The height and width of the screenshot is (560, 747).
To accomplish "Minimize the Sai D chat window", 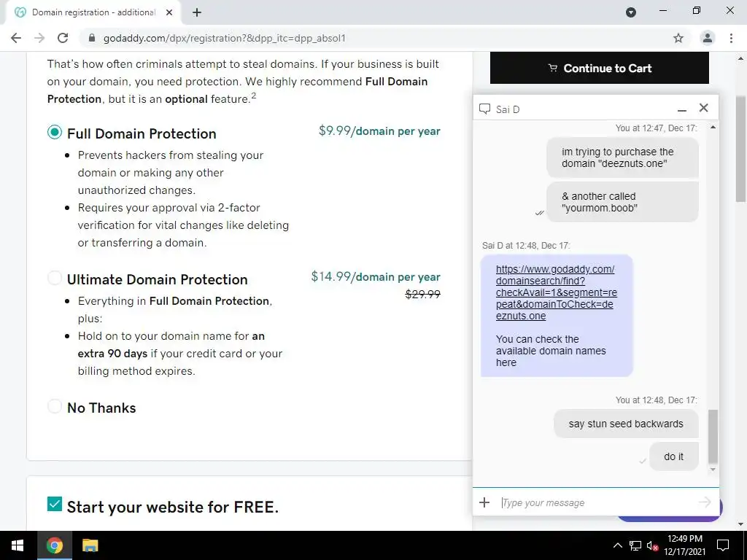I will tap(682, 109).
